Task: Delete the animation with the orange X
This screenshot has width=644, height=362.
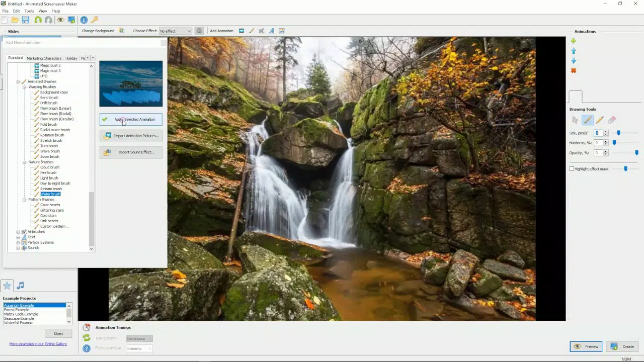Action: point(574,71)
